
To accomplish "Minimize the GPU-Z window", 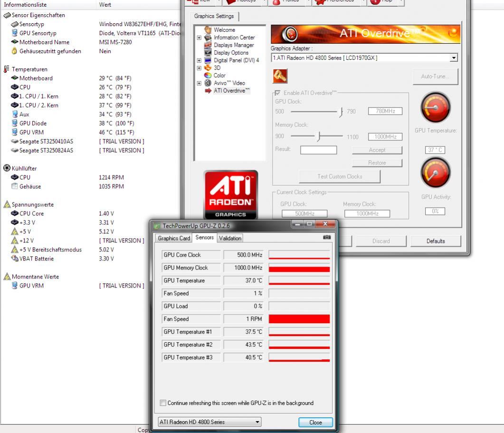I will point(298,224).
